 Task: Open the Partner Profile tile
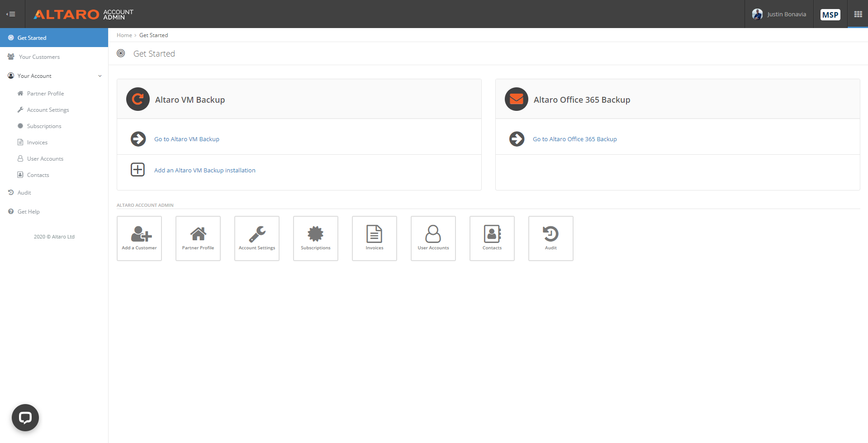(198, 238)
